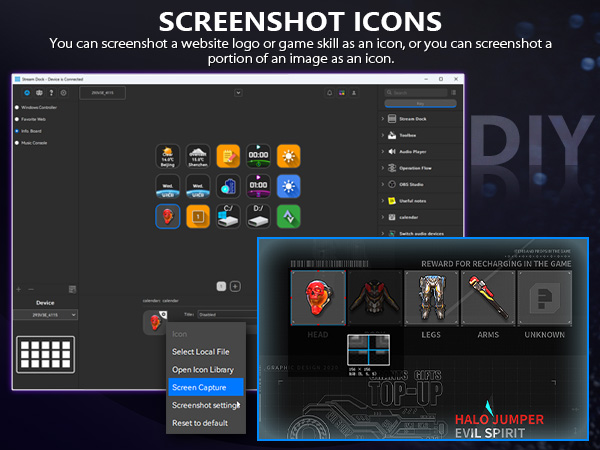Select the body armor reward item

pos(375,298)
